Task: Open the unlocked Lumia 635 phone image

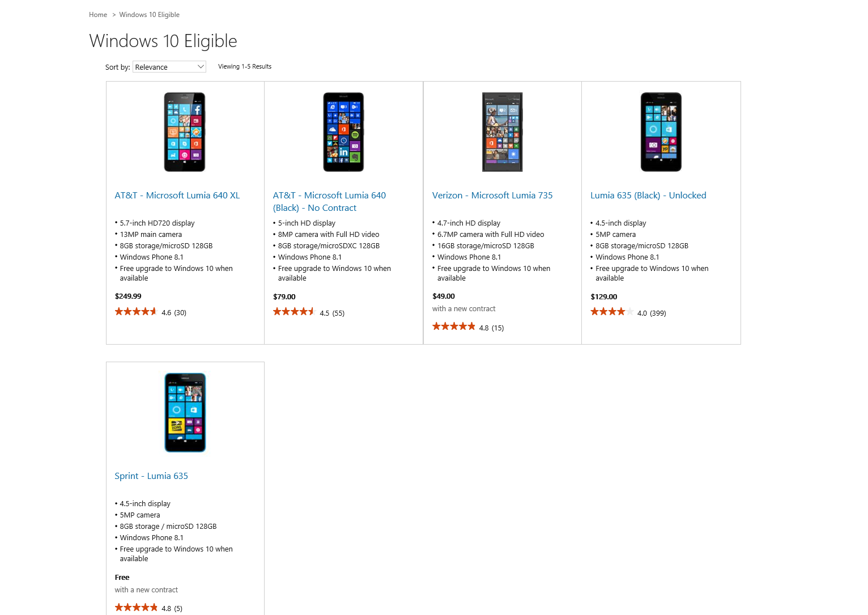Action: click(661, 132)
